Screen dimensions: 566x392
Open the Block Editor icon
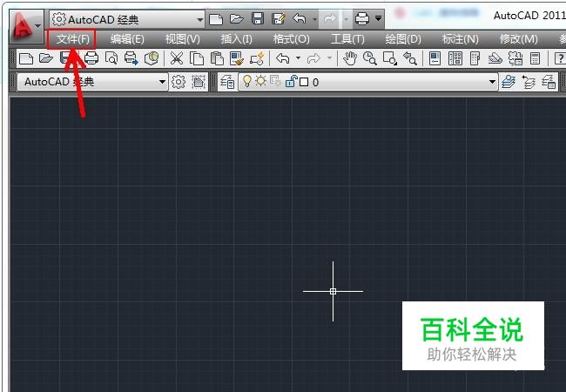257,58
